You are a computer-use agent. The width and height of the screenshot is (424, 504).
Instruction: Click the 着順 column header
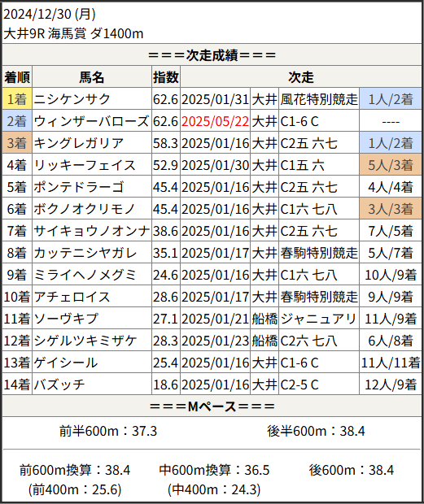tap(17, 77)
